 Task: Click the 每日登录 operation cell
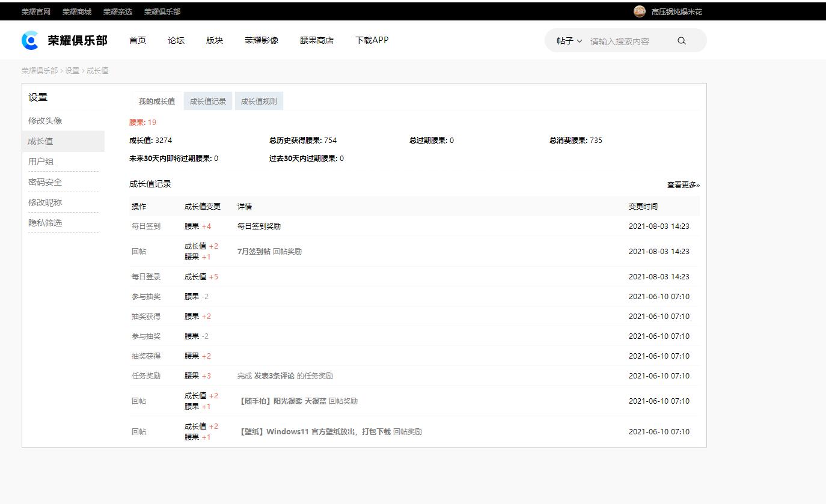point(146,277)
